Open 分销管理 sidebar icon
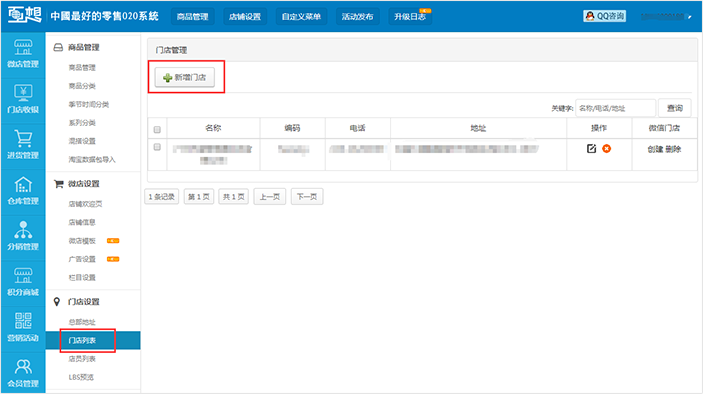The width and height of the screenshot is (703, 394). 23,237
